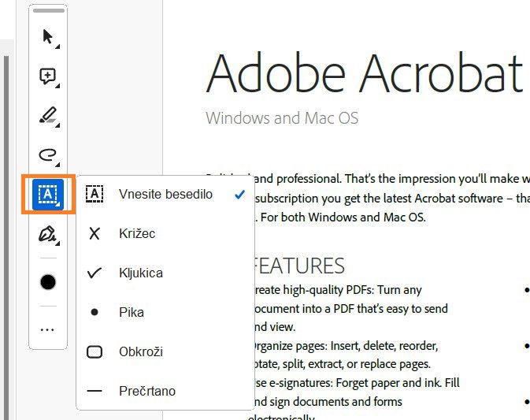Screen dimensions: 530x420
Task: Click the Adobe Acrobat document title
Action: 364,73
